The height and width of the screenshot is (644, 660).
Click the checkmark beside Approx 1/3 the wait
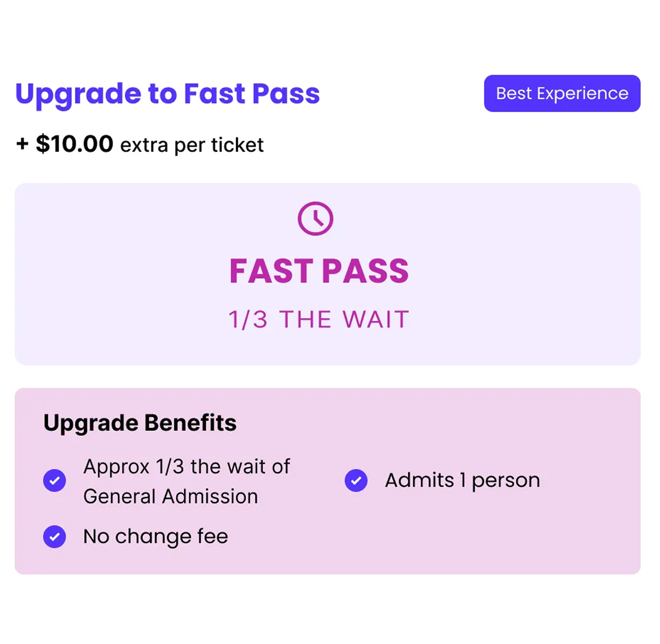[x=55, y=480]
